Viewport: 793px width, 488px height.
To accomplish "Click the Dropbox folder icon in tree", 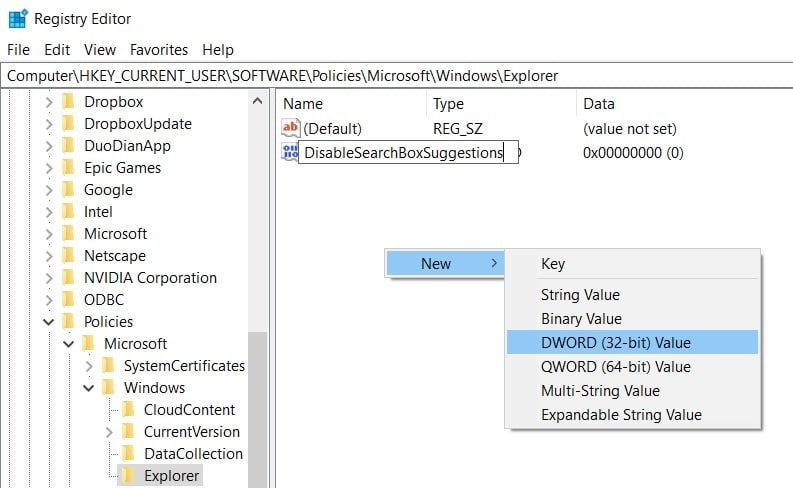I will 68,101.
